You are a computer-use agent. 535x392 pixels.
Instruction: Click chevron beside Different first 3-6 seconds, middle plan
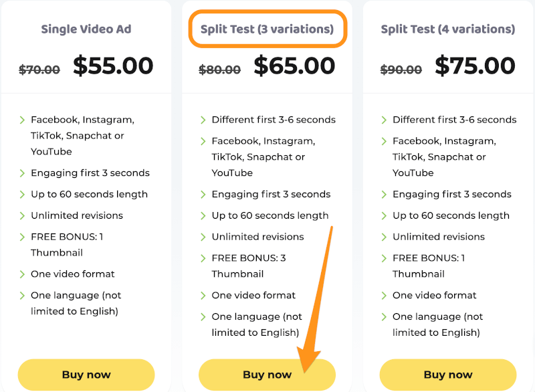203,120
